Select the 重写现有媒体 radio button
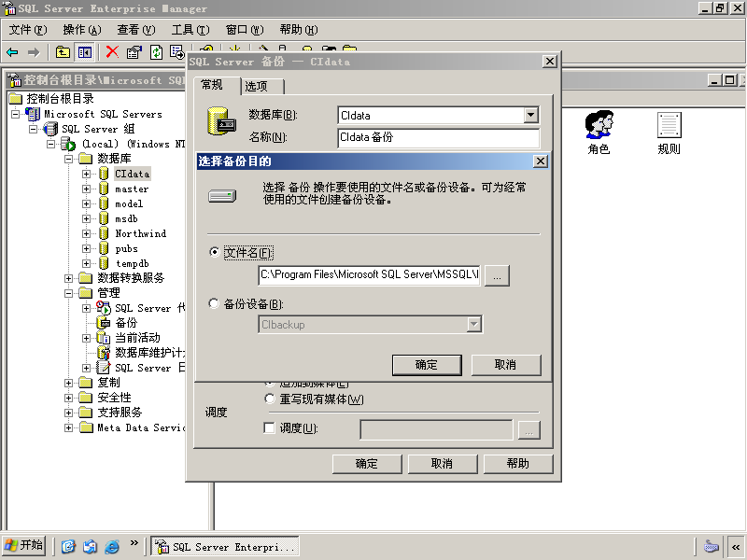The width and height of the screenshot is (747, 560). [x=270, y=399]
